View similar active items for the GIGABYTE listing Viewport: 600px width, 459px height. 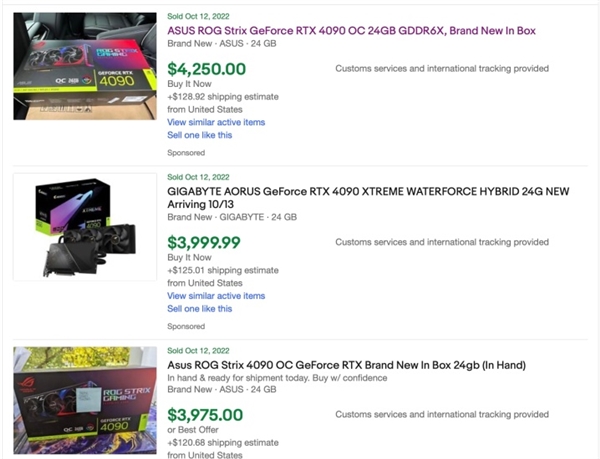216,296
